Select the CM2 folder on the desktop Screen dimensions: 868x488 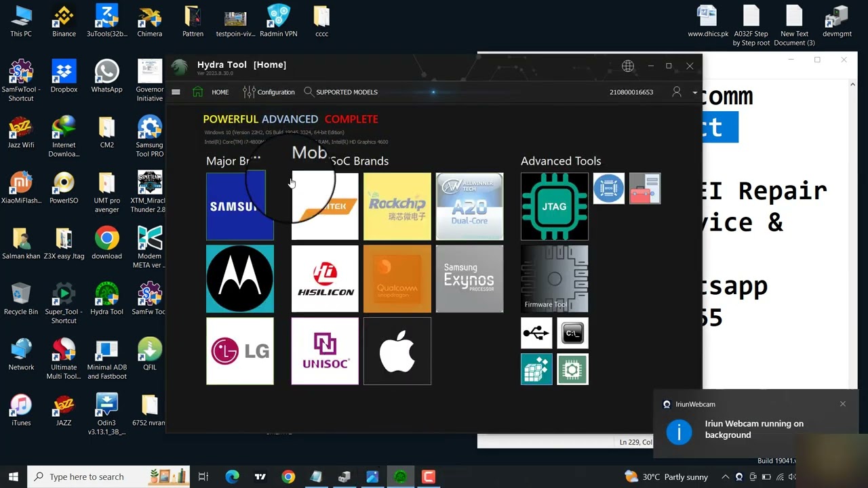pos(106,132)
